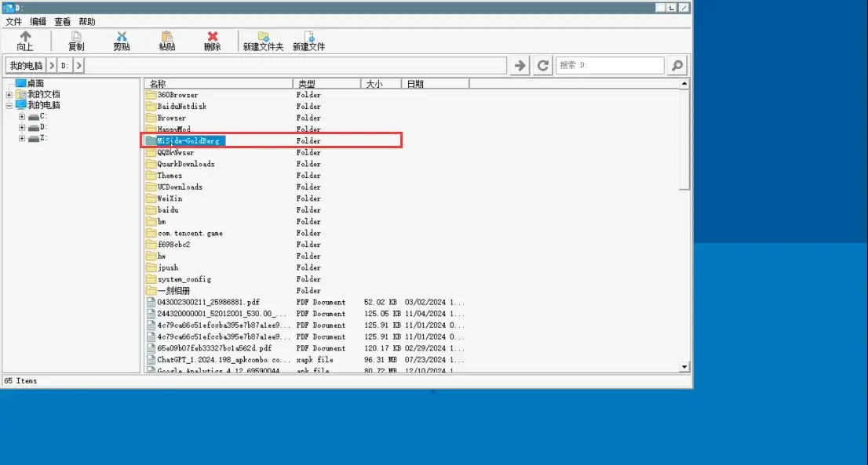Open the 查看 menu
The width and height of the screenshot is (868, 465).
tap(62, 22)
